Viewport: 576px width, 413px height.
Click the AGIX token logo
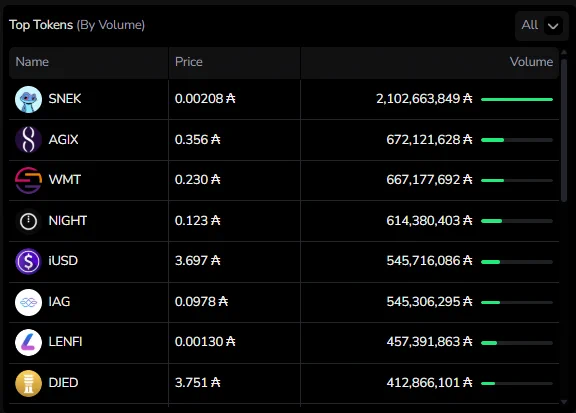point(28,140)
